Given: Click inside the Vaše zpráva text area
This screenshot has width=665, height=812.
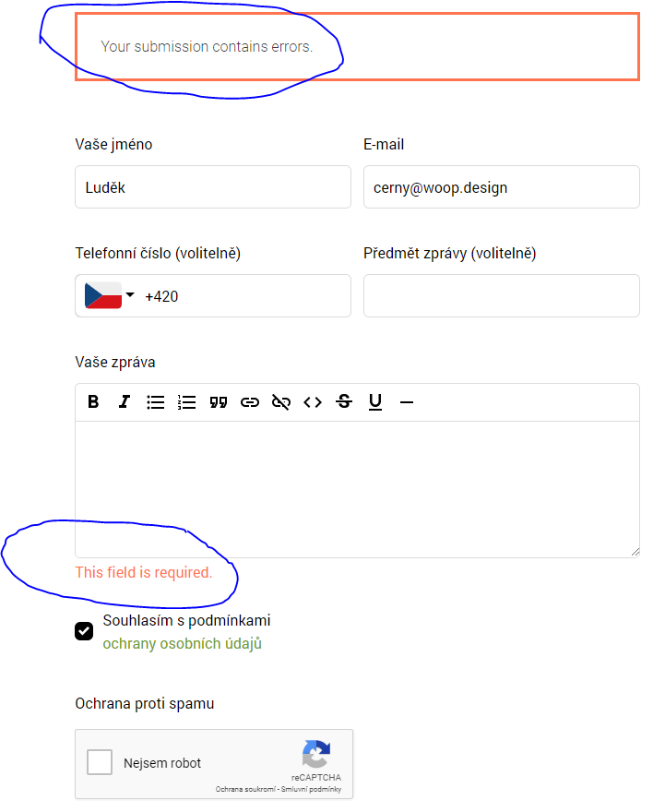Looking at the screenshot, I should coord(356,489).
